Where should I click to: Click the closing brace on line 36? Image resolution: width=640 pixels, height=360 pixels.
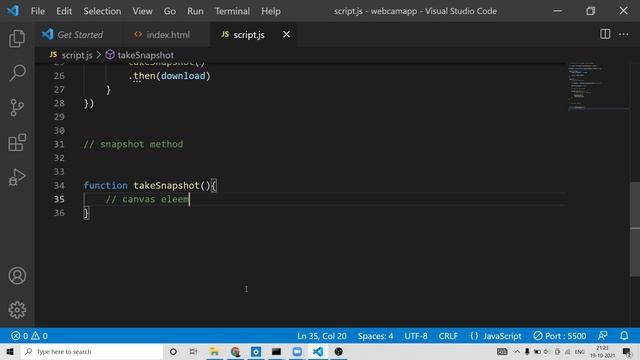point(86,213)
